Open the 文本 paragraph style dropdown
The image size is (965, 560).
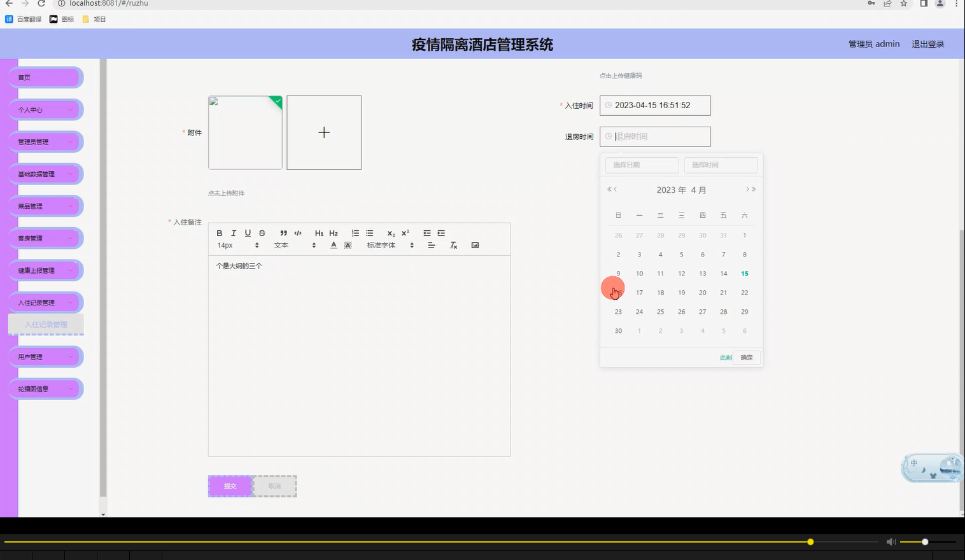point(281,245)
